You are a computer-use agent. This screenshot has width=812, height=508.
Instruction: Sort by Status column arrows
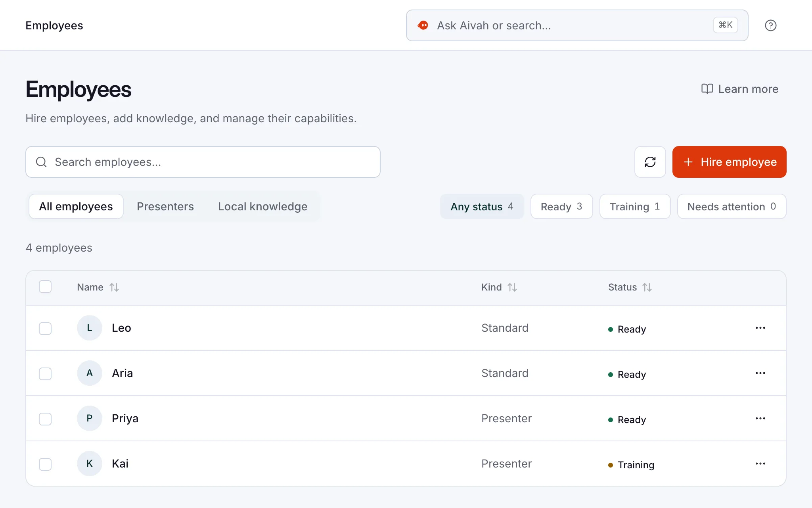[647, 287]
